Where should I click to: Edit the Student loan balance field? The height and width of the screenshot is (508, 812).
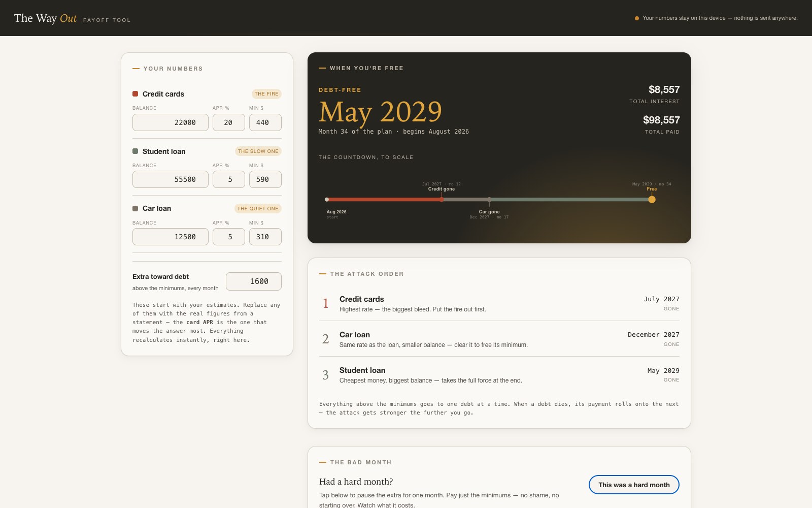point(171,179)
